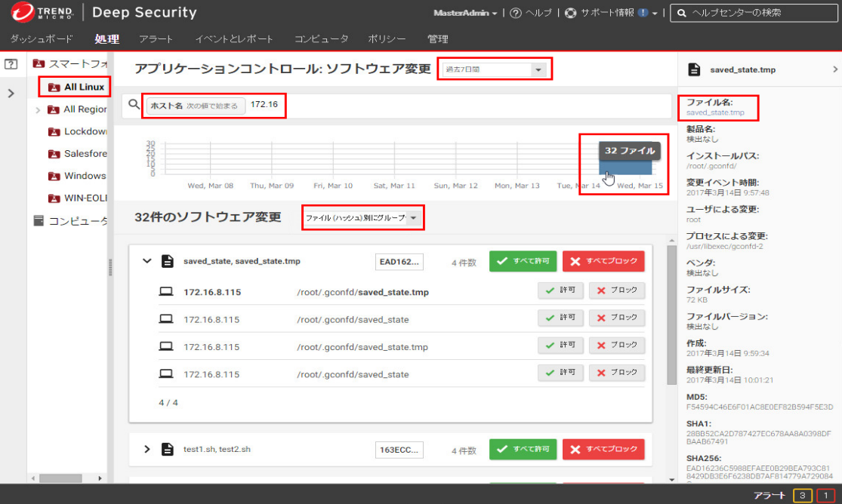842x504 pixels.
Task: Click the support information icon in header
Action: tap(571, 13)
